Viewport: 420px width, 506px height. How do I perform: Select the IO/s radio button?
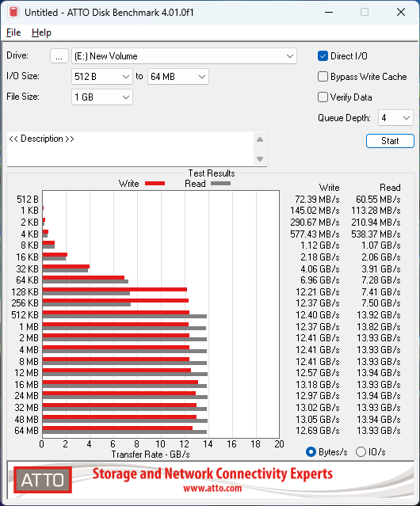[x=361, y=452]
